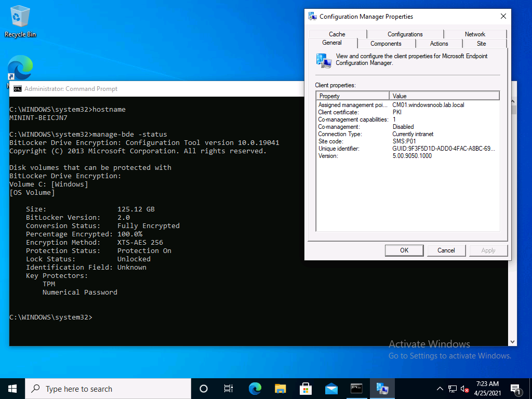The width and height of the screenshot is (532, 399).
Task: Select the General tab
Action: coord(332,43)
